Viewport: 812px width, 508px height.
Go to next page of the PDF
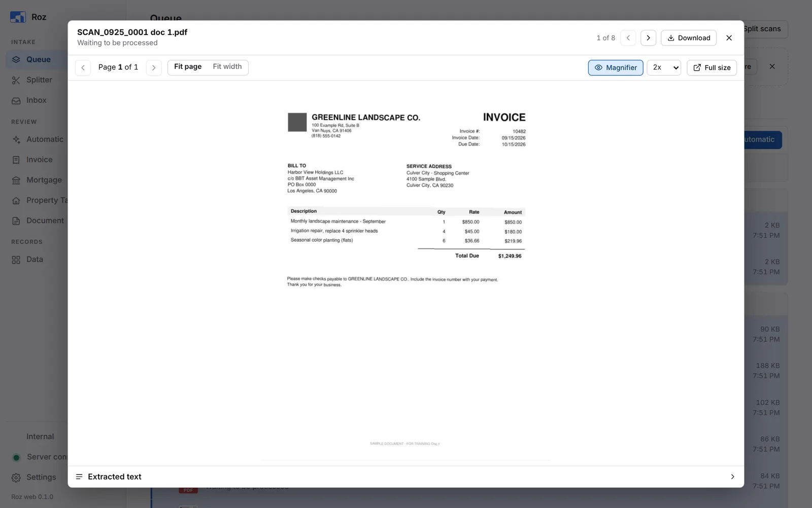tap(154, 68)
